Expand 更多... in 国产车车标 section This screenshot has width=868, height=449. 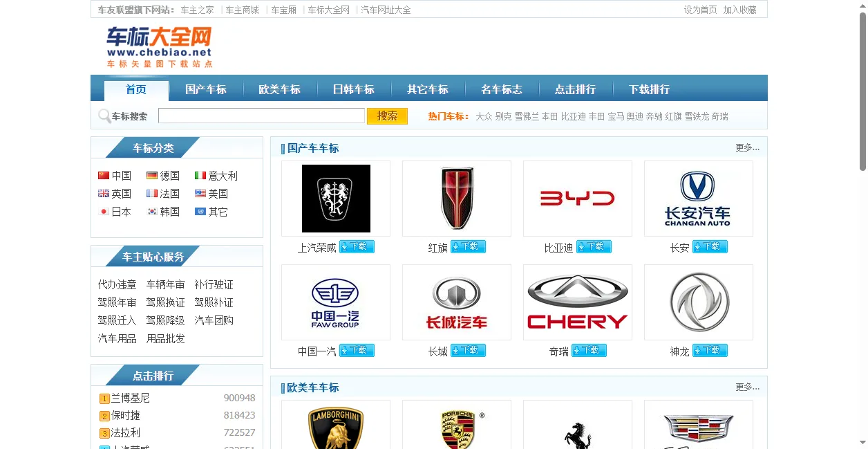tap(747, 148)
